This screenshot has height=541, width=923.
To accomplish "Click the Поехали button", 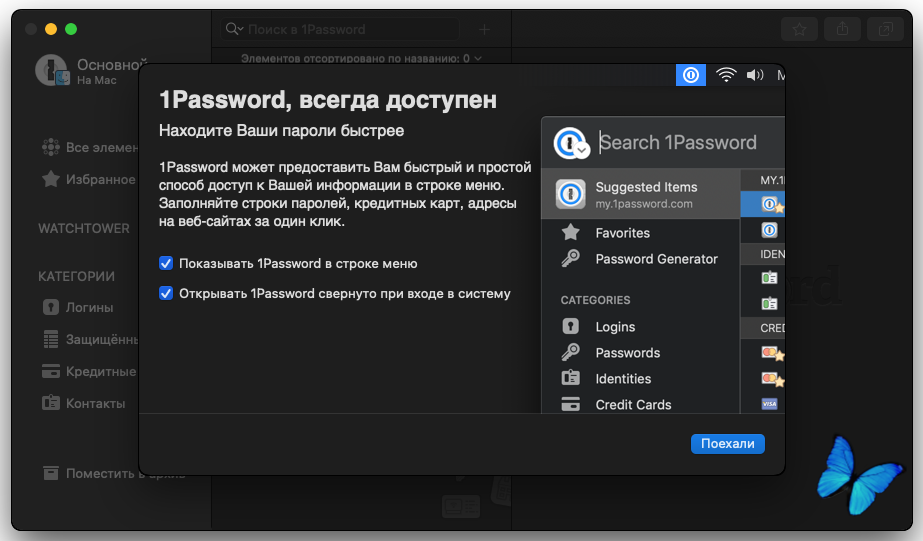I will 728,443.
